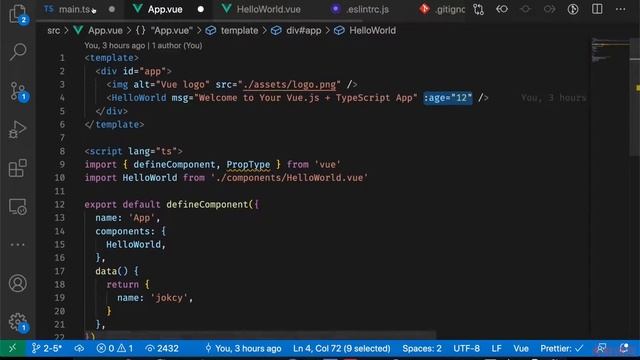Viewport: 640px width, 360px height.
Task: Close unsaved main.ts tab via its dot
Action: 111,9
